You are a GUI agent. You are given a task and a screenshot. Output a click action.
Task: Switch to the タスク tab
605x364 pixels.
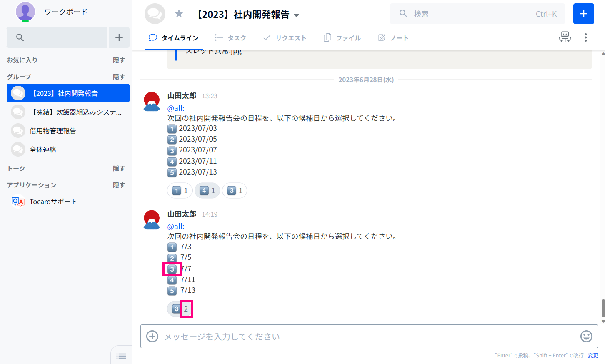pos(230,38)
